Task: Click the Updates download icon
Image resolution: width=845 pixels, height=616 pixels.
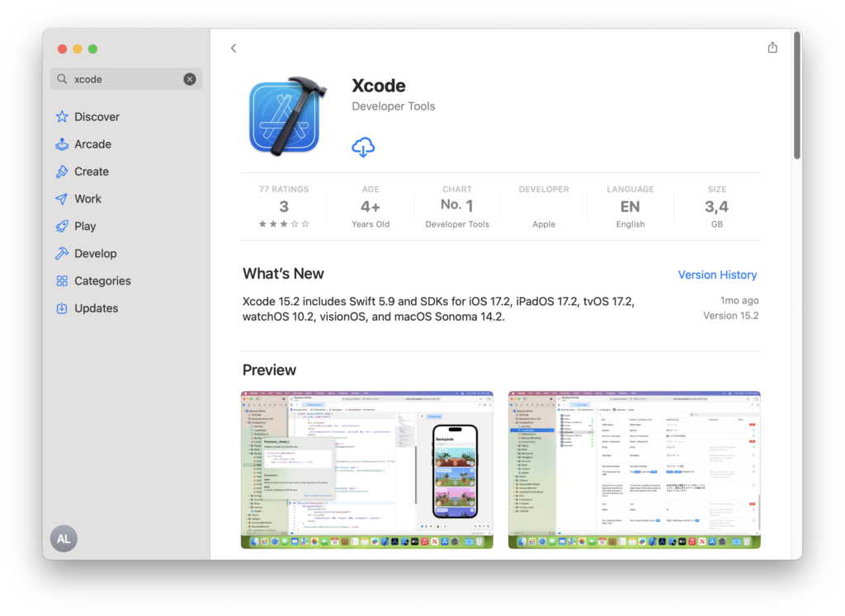Action: click(x=62, y=308)
